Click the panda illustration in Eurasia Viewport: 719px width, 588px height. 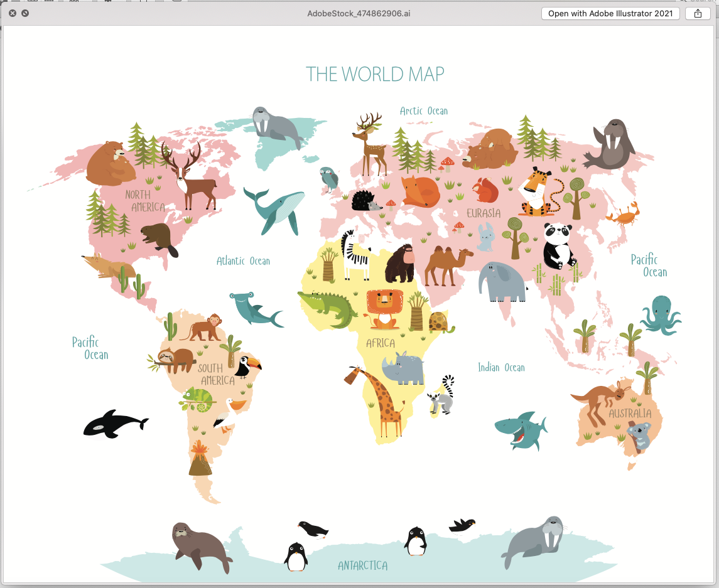pyautogui.click(x=557, y=247)
